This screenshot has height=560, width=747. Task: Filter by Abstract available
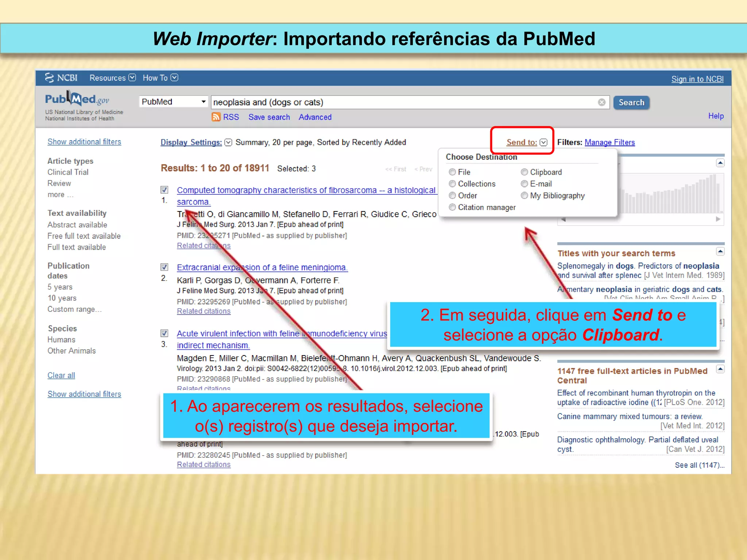pos(77,225)
